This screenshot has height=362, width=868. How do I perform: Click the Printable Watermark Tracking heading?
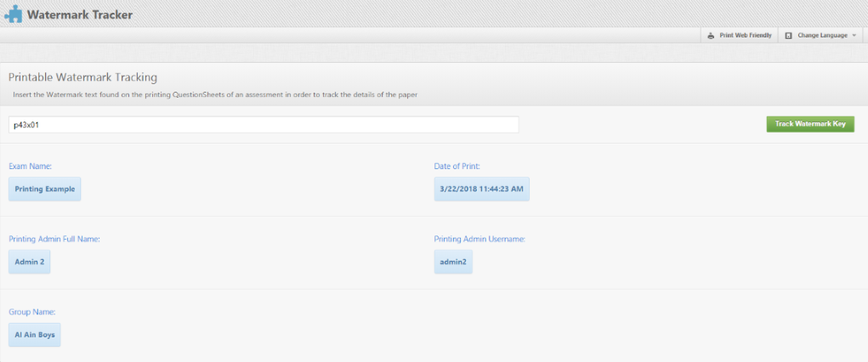point(82,77)
